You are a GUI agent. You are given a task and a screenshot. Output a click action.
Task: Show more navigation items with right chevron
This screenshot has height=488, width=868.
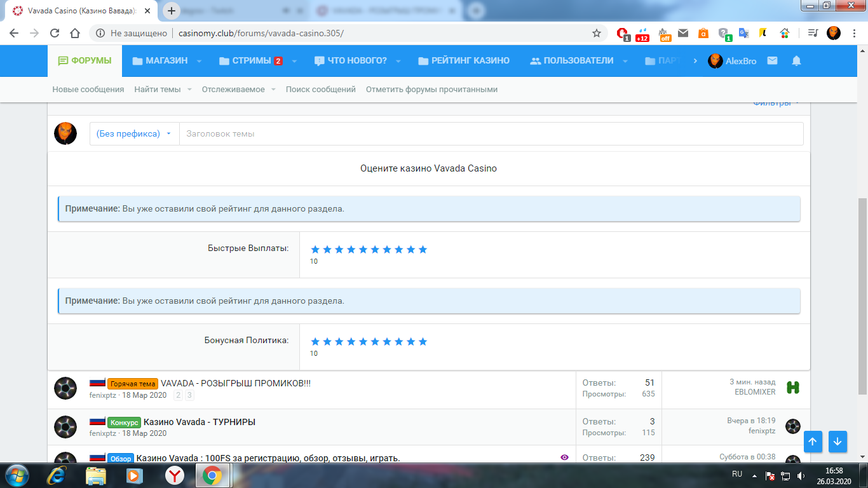click(x=695, y=61)
